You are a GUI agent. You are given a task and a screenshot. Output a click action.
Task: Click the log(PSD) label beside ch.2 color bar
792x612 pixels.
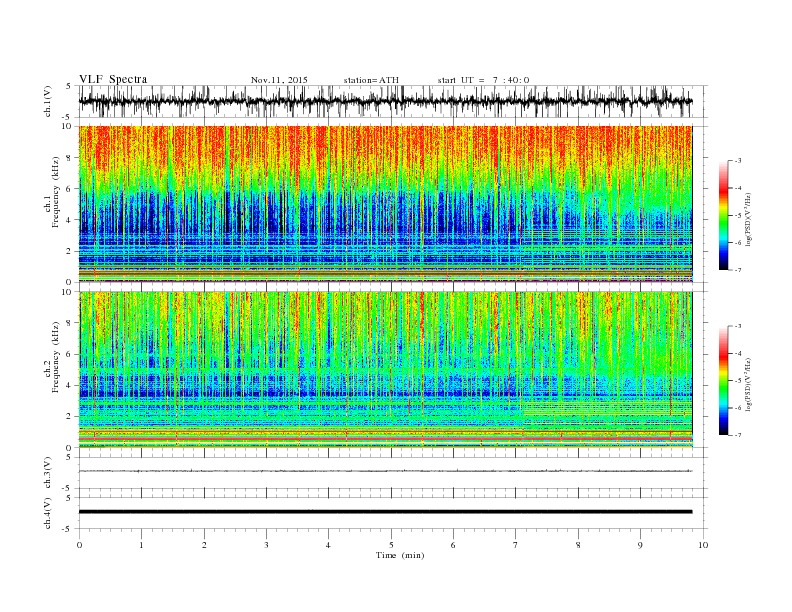[x=749, y=386]
